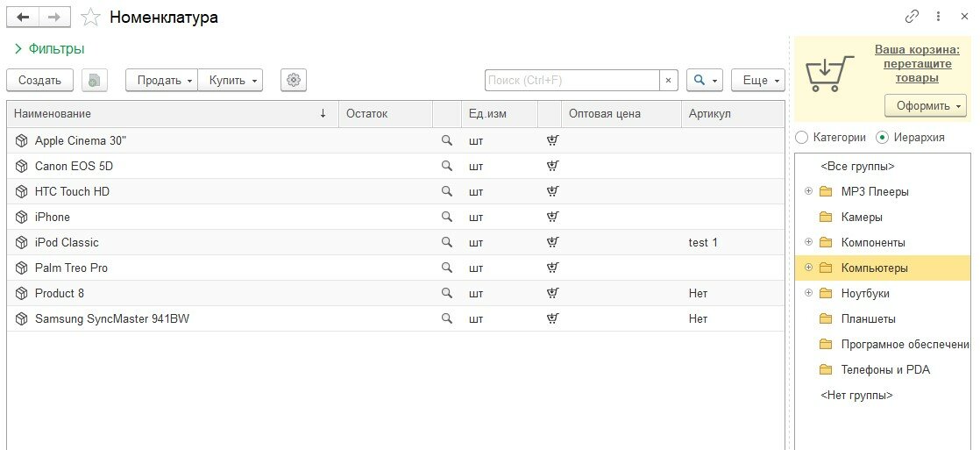The width and height of the screenshot is (980, 450).
Task: Add Palm Treo Pro to cart via cart icon
Action: pos(552,268)
